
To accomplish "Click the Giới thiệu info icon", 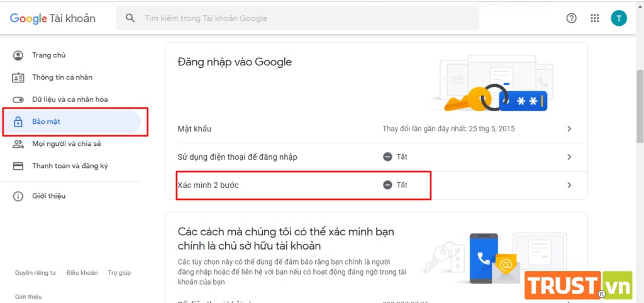I will pyautogui.click(x=18, y=196).
